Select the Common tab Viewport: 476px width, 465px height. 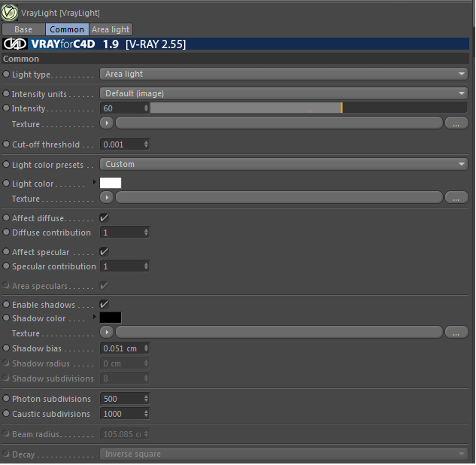coord(67,29)
